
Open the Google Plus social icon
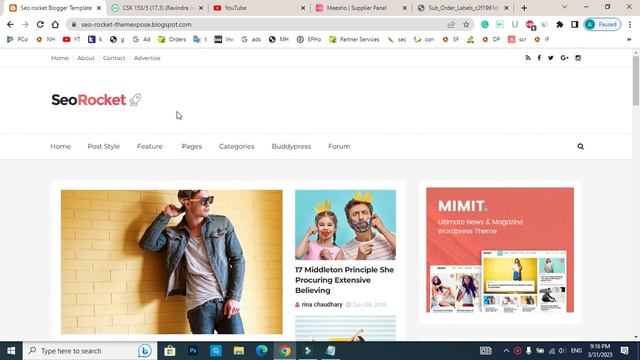(564, 58)
